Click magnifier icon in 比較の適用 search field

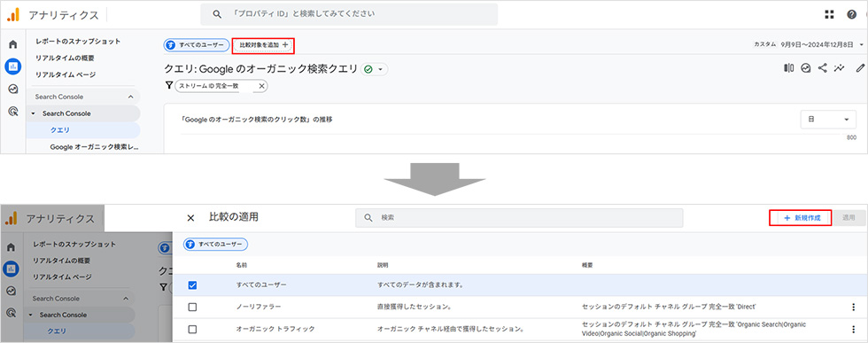click(x=368, y=218)
